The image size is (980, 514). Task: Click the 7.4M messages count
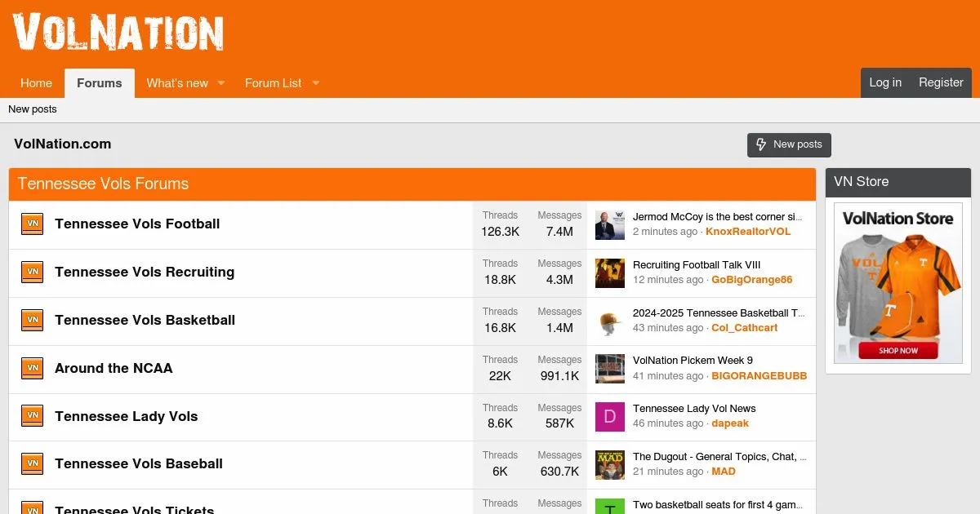click(559, 232)
